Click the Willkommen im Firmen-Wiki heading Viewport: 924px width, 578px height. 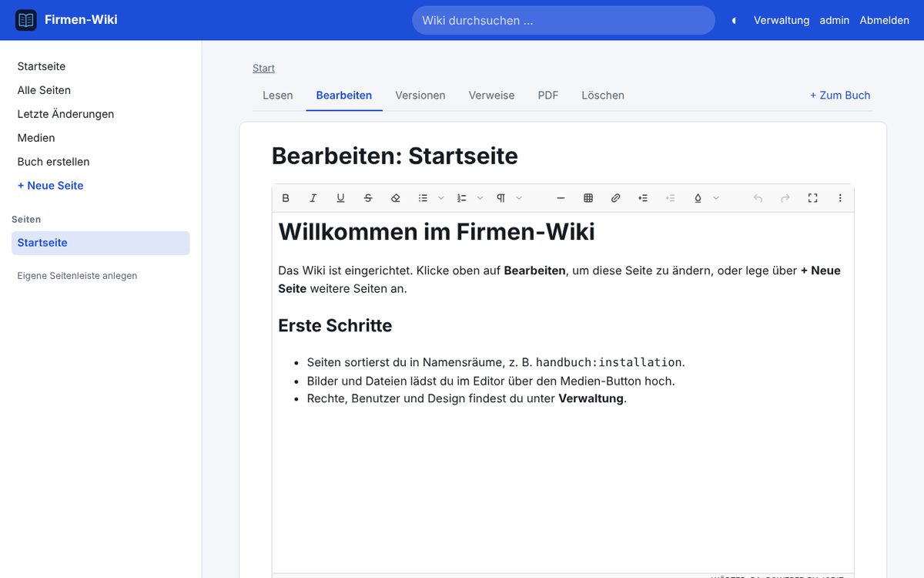[437, 231]
